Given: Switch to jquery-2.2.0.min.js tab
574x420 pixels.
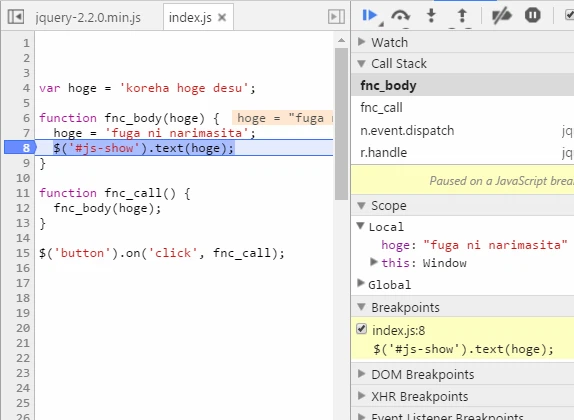Looking at the screenshot, I should (x=88, y=17).
